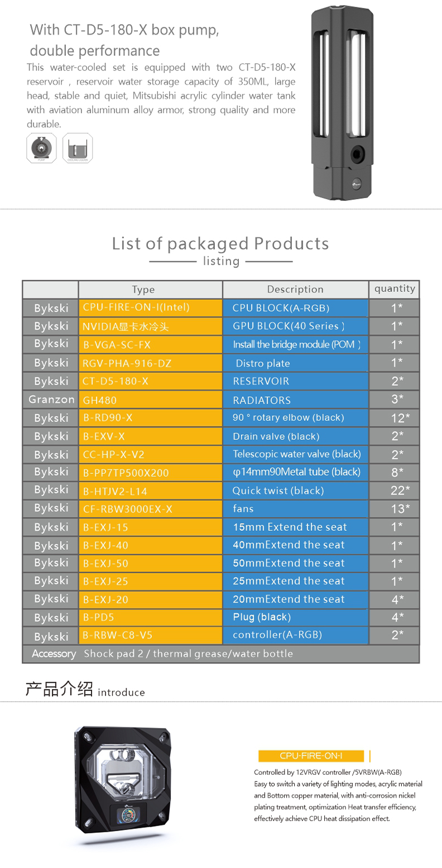Click the B-PD5 plug type cell

(x=151, y=617)
